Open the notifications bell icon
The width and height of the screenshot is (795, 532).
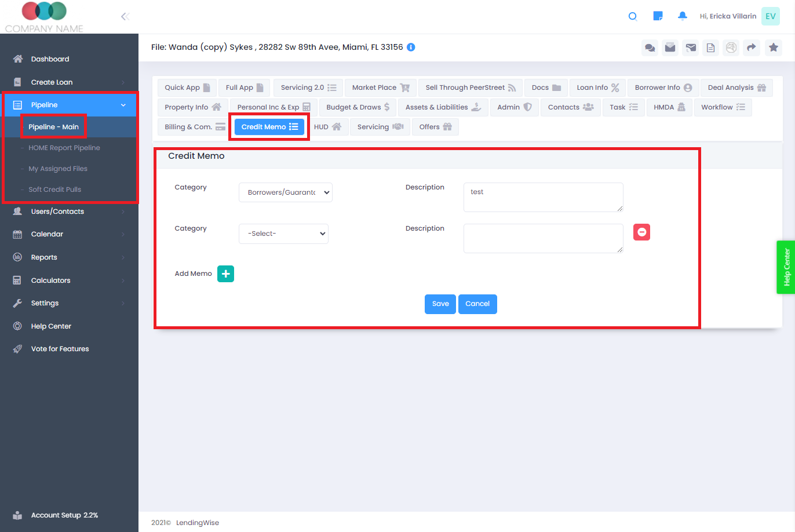[x=683, y=16]
